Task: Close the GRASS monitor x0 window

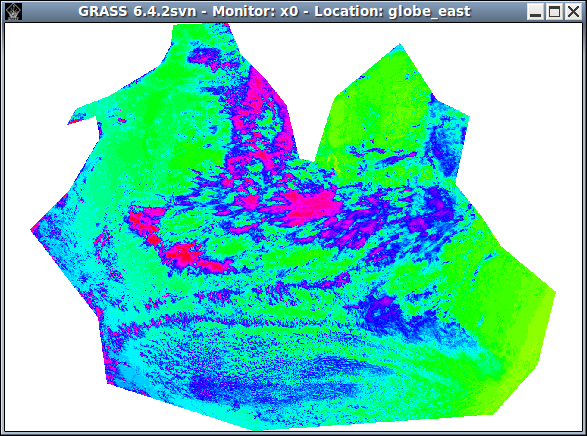Action: point(573,12)
